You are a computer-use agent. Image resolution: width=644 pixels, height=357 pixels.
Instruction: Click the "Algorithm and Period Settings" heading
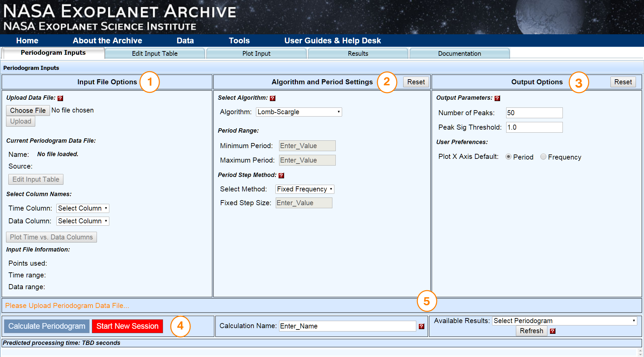pyautogui.click(x=322, y=82)
